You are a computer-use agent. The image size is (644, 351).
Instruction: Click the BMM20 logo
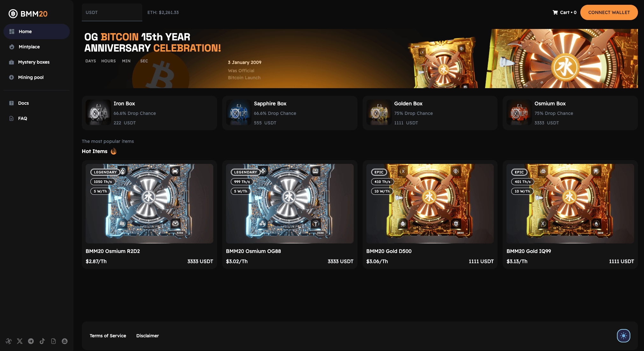pos(28,14)
